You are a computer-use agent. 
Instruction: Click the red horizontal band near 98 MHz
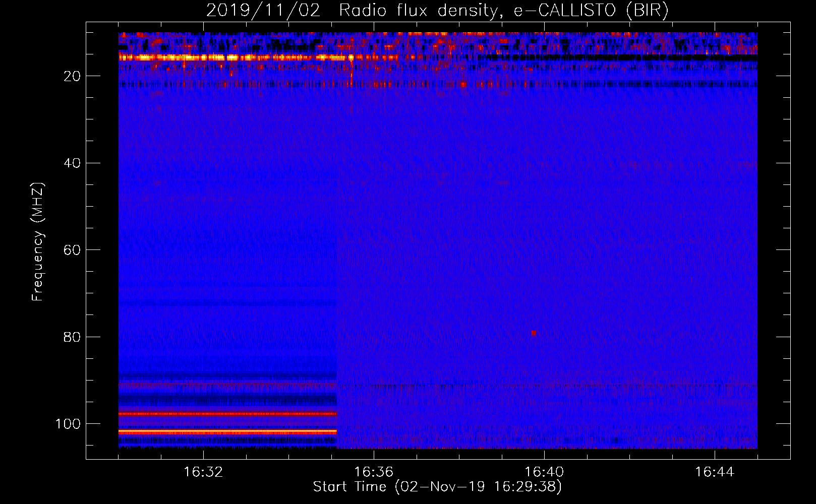click(x=227, y=414)
